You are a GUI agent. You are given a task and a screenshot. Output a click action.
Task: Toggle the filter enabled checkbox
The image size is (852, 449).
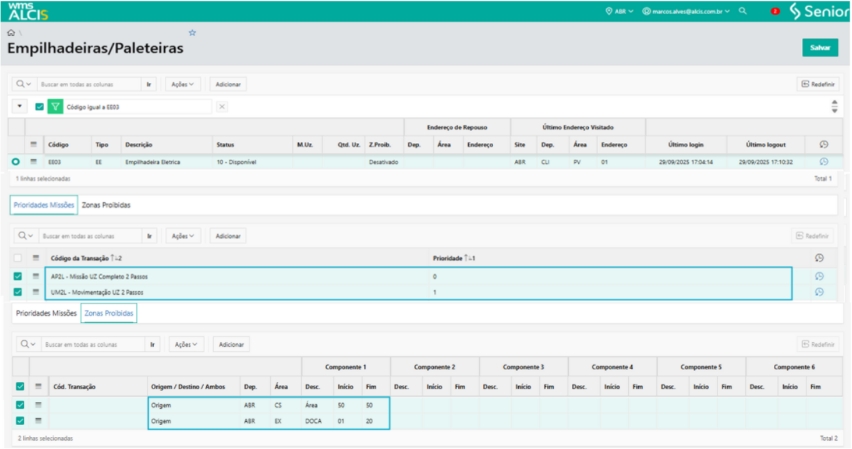(x=39, y=107)
